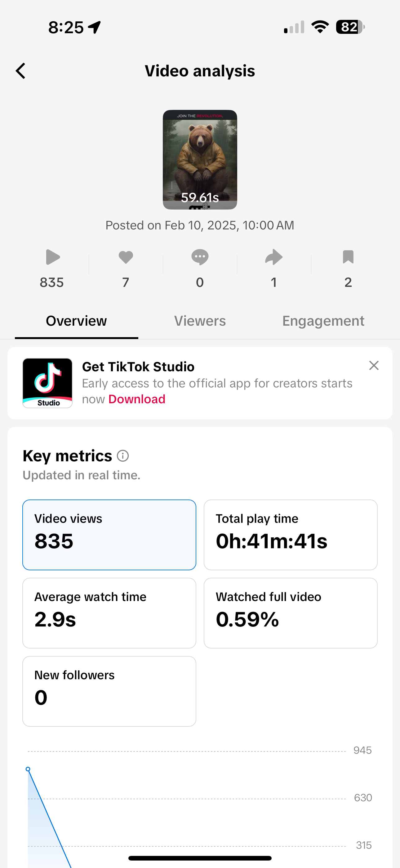Select the Watched full video card
400x868 pixels.
(x=291, y=613)
